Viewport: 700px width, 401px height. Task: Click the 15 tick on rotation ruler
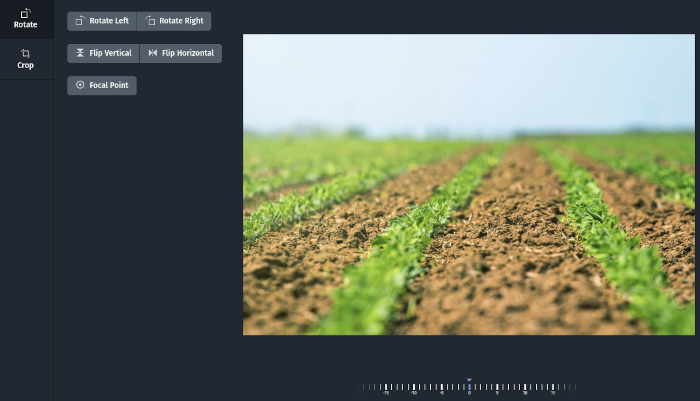click(553, 388)
